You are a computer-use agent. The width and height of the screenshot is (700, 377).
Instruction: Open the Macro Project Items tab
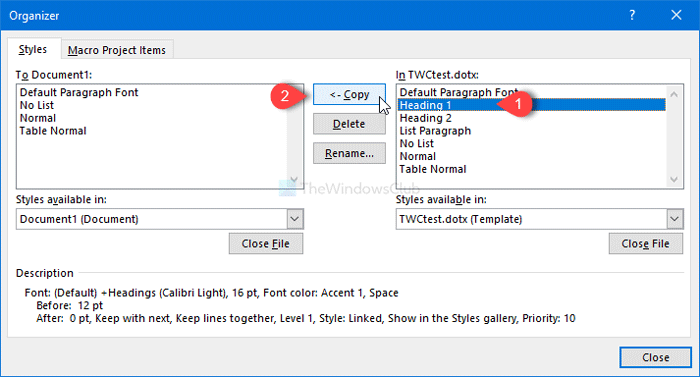[x=117, y=50]
